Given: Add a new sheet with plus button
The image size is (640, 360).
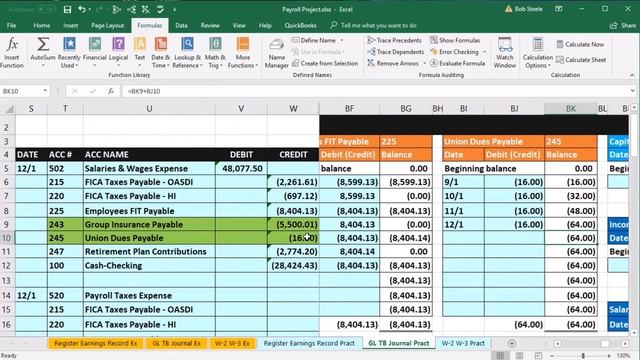Looking at the screenshot, I should coord(511,344).
